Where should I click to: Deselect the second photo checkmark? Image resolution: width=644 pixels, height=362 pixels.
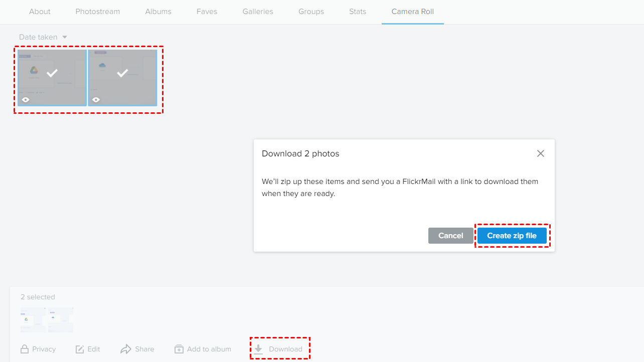tap(122, 73)
